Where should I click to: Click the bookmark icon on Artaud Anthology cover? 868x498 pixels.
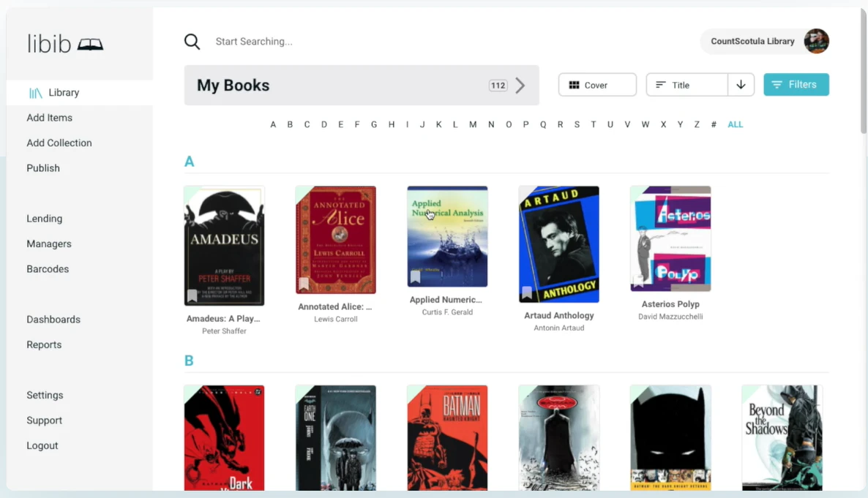click(527, 293)
